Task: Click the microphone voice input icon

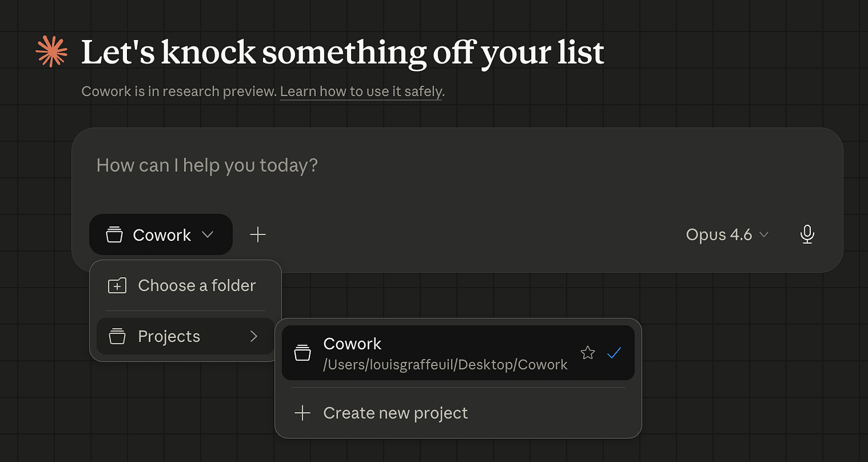Action: [x=807, y=234]
